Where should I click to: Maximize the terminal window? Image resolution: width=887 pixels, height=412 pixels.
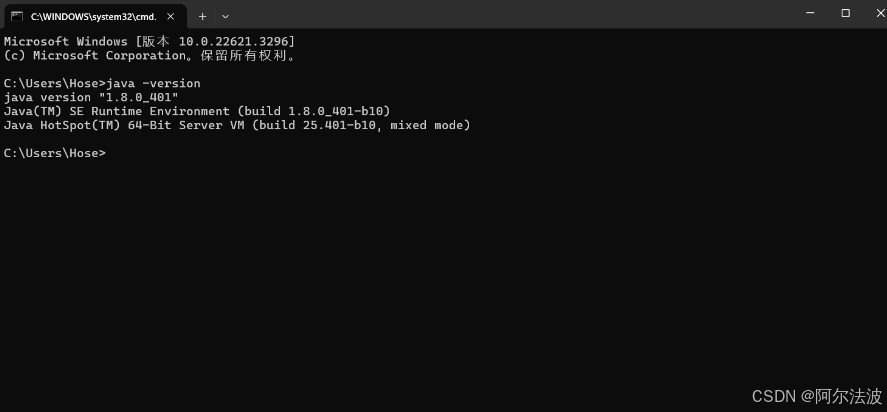(845, 13)
